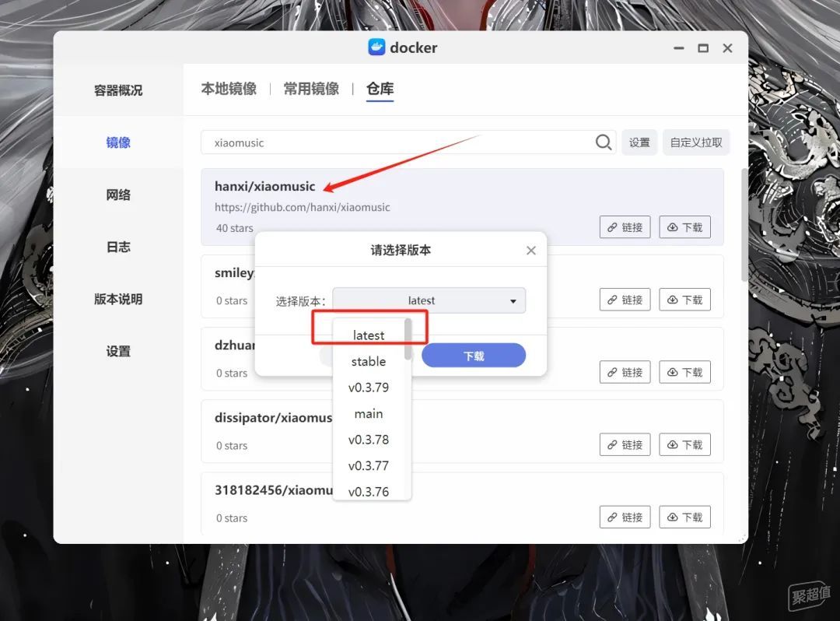Click the 318182456/xiaomusic result title
This screenshot has height=621, width=840.
coord(273,490)
